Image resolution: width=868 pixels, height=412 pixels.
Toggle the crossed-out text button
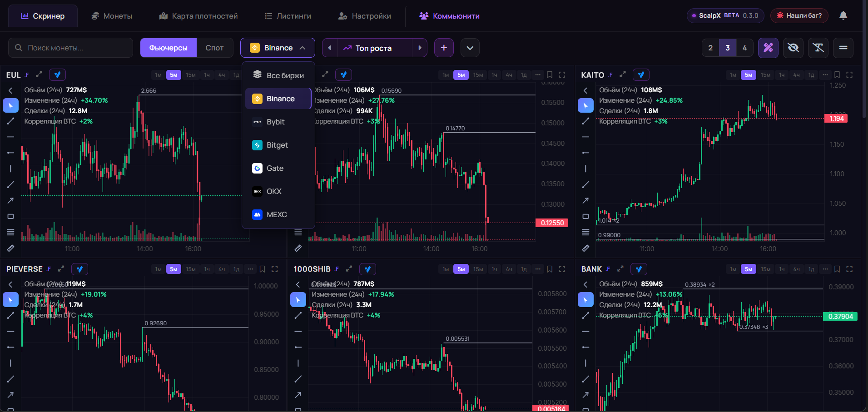(818, 48)
